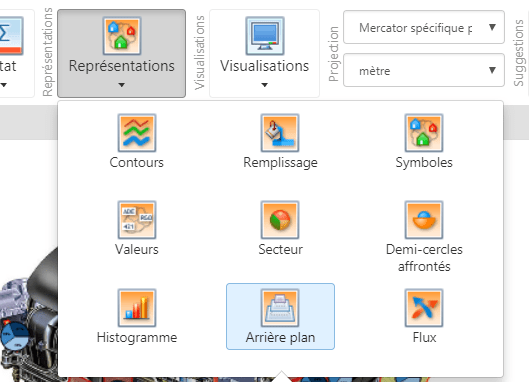This screenshot has height=382, width=529.
Task: Select the Arrière plan icon
Action: point(280,308)
